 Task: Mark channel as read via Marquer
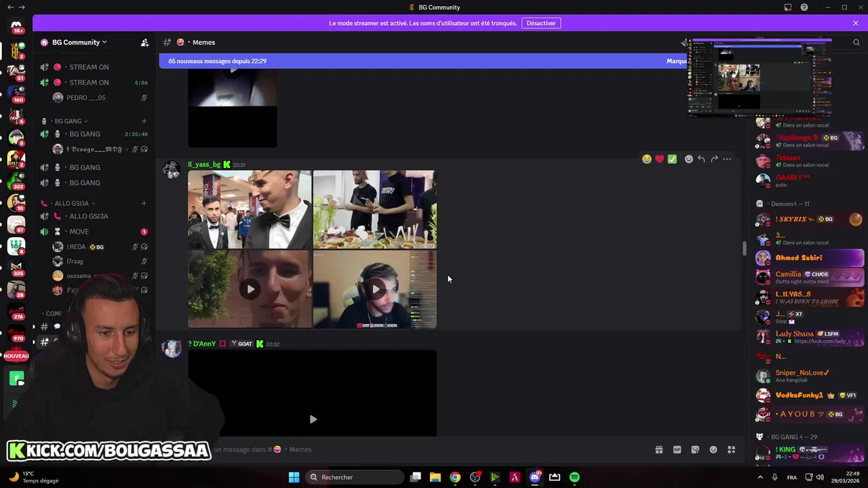[x=677, y=61]
